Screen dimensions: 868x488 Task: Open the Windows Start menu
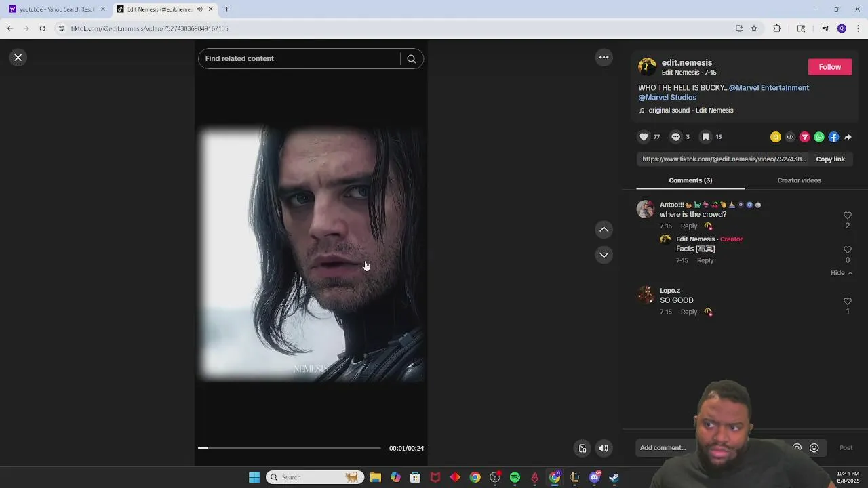tap(254, 478)
